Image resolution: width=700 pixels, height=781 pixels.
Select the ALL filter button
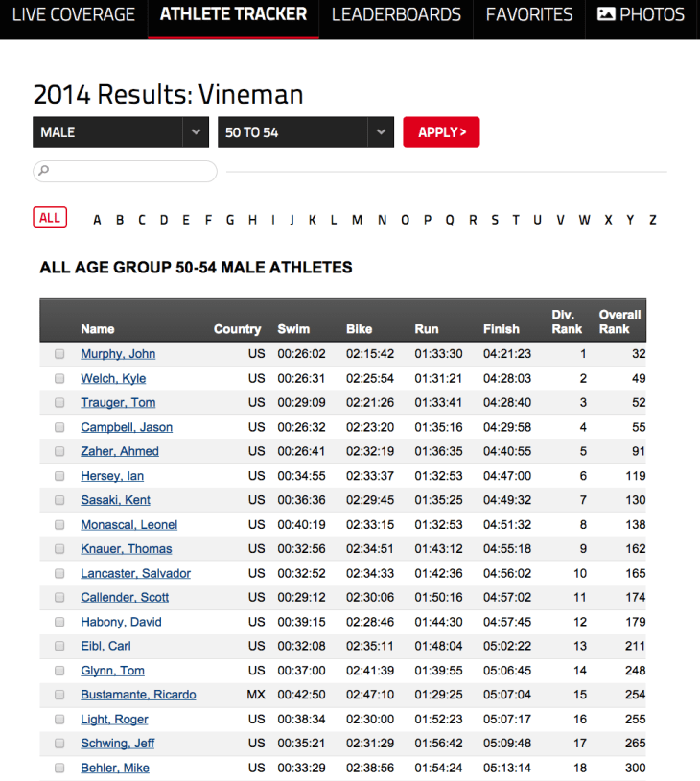(x=49, y=218)
